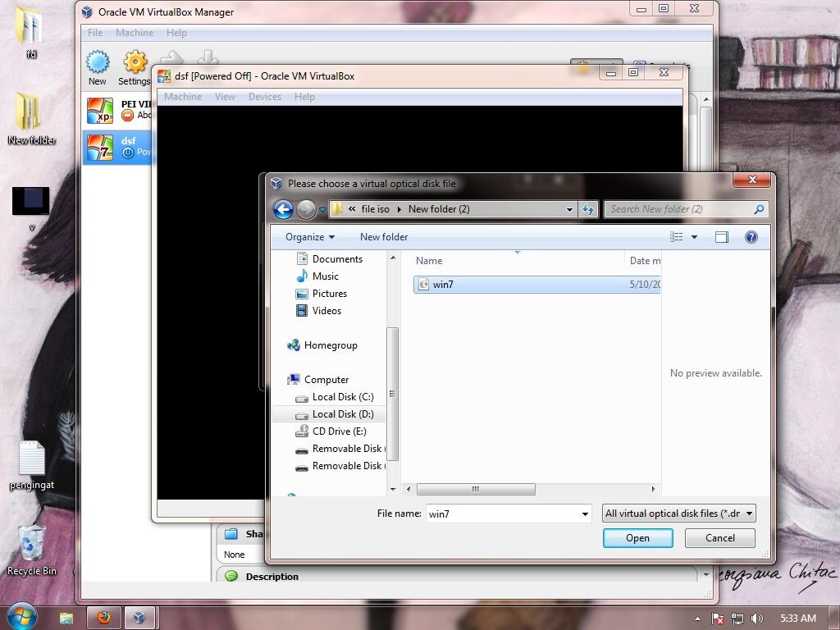840x630 pixels.
Task: Click the Action Center flag icon
Action: tap(718, 619)
